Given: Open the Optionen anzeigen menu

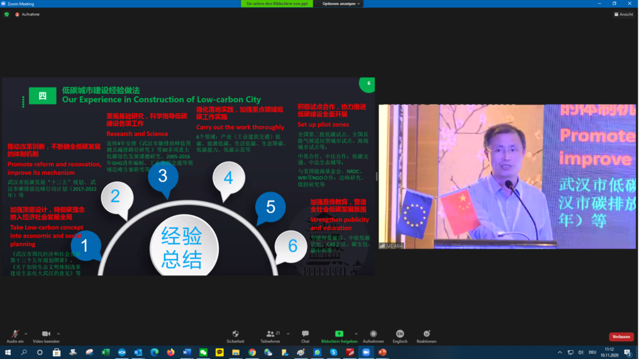Looking at the screenshot, I should 341,4.
